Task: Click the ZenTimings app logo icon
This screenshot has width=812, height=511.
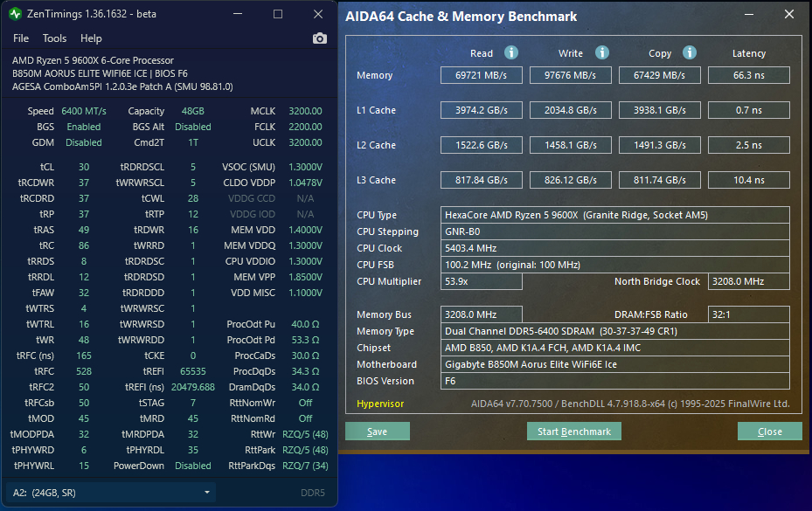Action: click(x=16, y=14)
